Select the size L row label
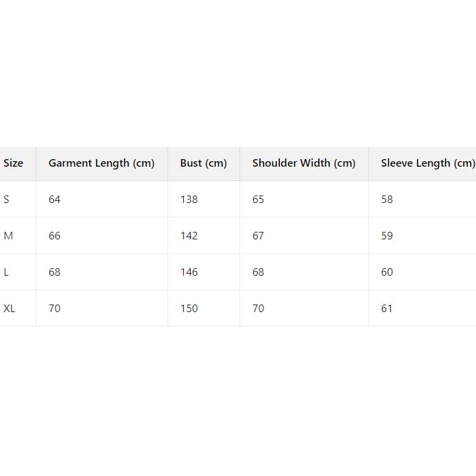 [x=6, y=272]
